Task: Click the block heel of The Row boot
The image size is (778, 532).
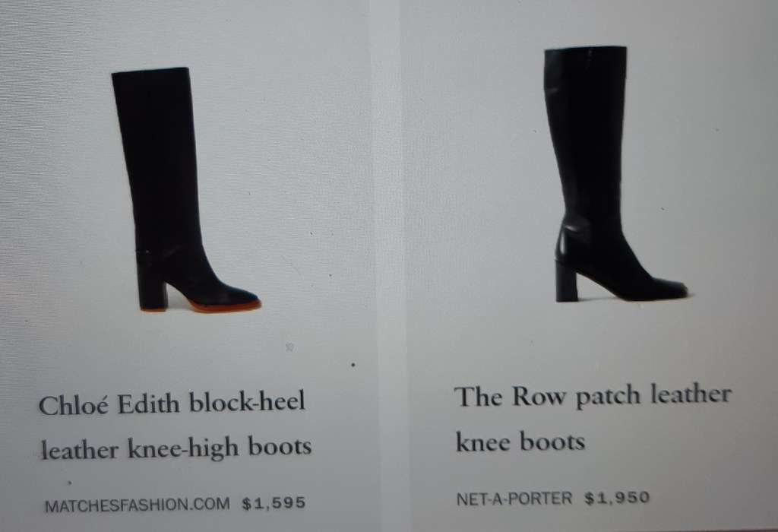Action: tap(567, 281)
